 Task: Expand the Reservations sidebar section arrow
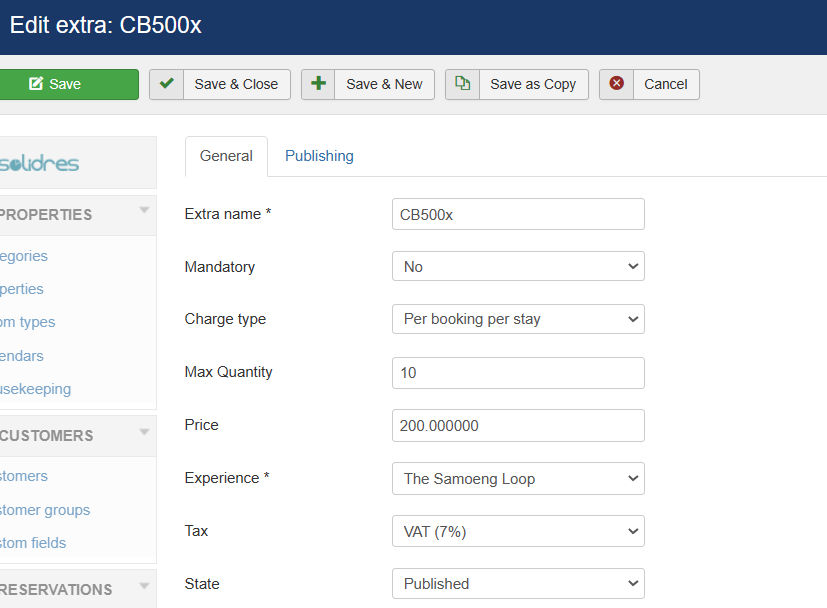click(x=144, y=586)
